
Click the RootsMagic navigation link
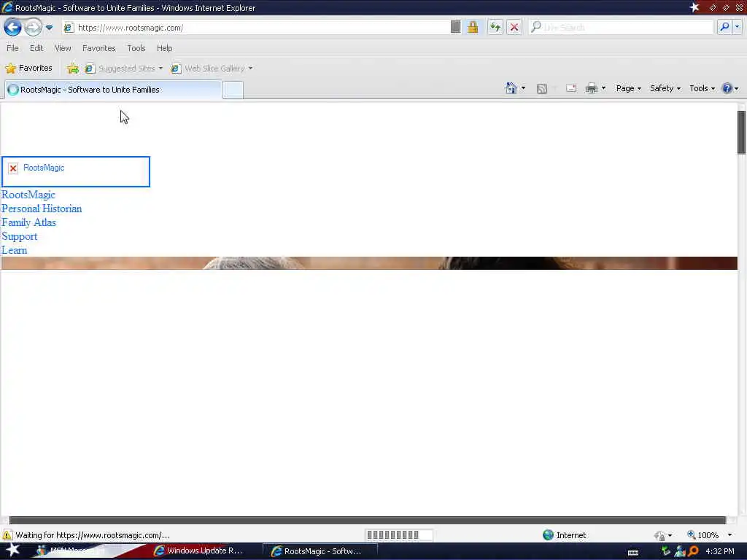pos(28,195)
